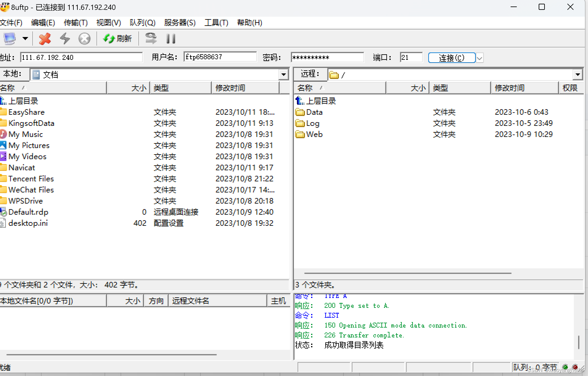This screenshot has width=588, height=376.
Task: Click the red status indicator icon
Action: click(575, 367)
